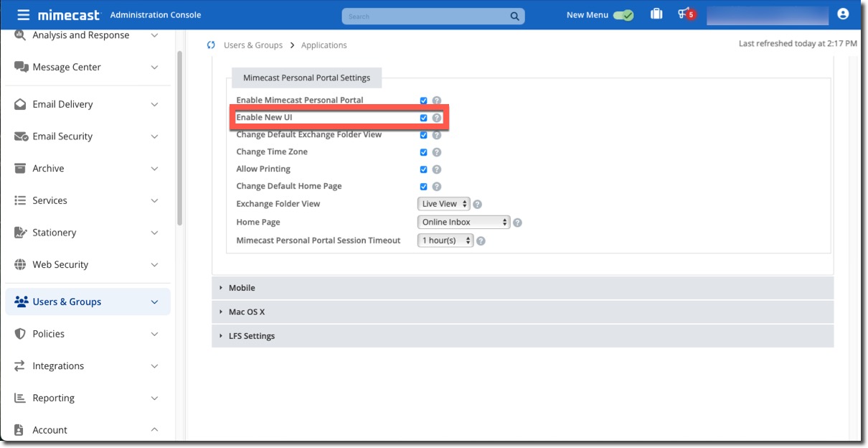The height and width of the screenshot is (448, 868).
Task: Switch to Mimecast Personal Portal Settings tab
Action: coord(306,78)
